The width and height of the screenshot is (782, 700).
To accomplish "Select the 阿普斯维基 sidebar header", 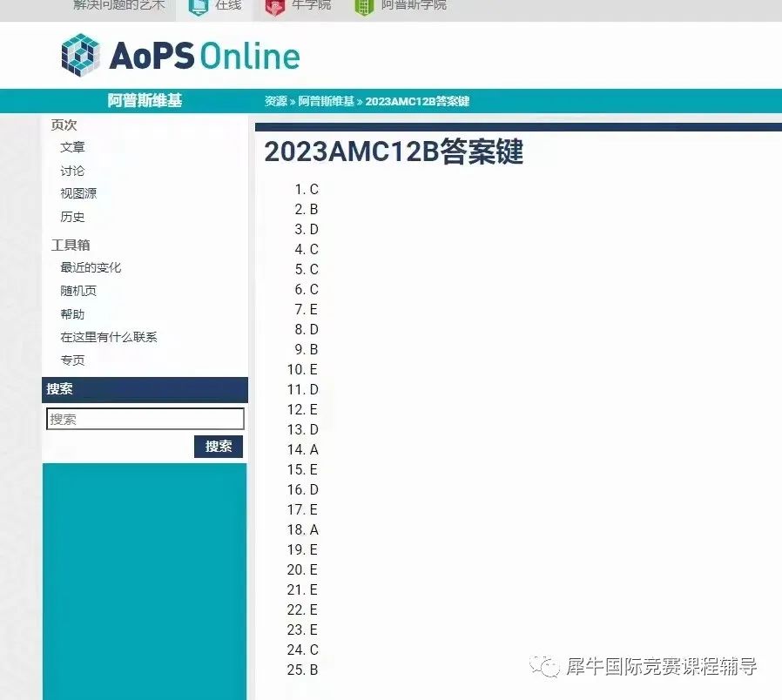I will 145,101.
